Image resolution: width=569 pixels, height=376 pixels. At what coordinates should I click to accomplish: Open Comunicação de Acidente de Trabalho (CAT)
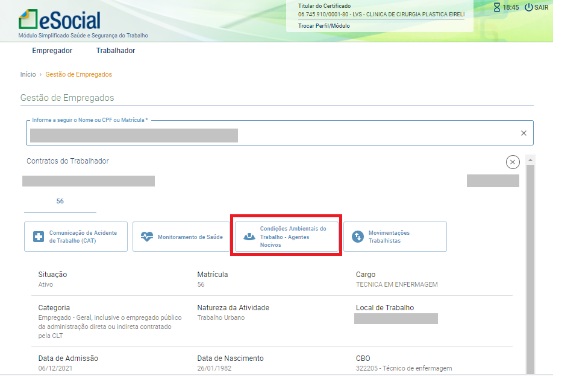point(76,237)
